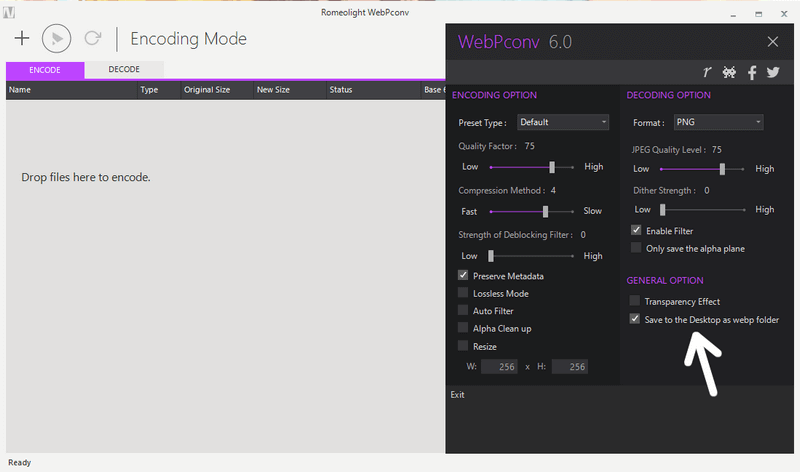Sort by the Status column header
This screenshot has width=800, height=472.
pyautogui.click(x=373, y=90)
